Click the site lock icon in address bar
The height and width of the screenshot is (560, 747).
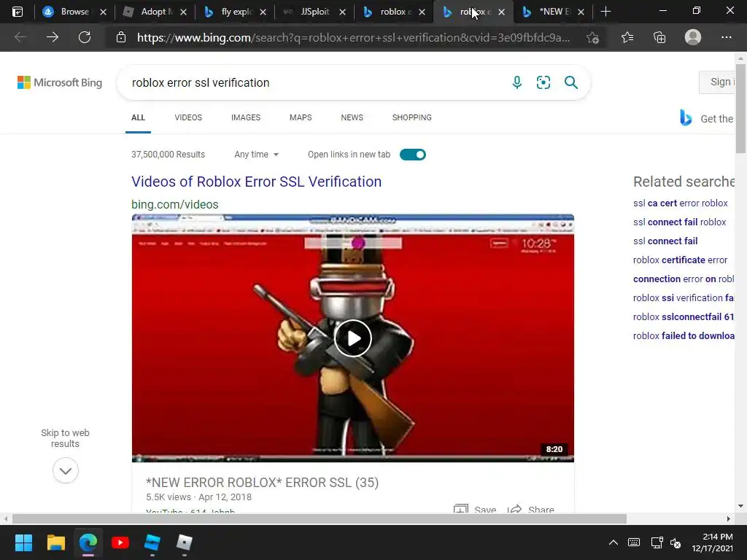click(x=121, y=37)
